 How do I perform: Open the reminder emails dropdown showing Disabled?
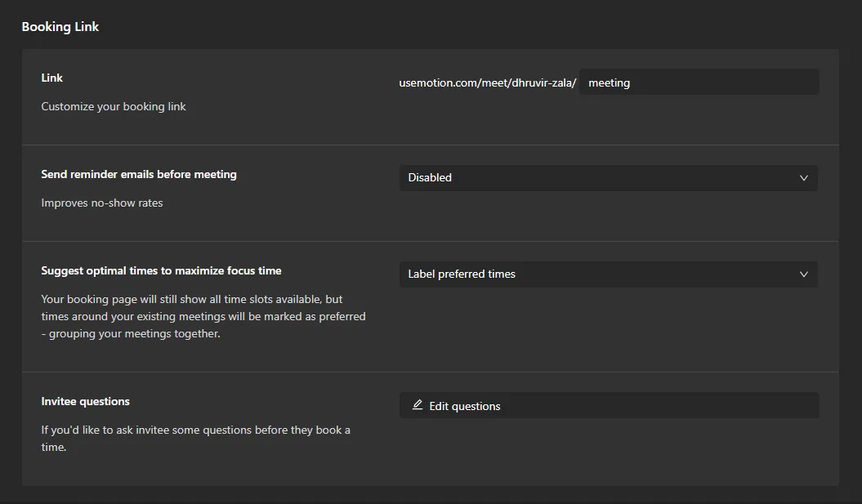(609, 177)
